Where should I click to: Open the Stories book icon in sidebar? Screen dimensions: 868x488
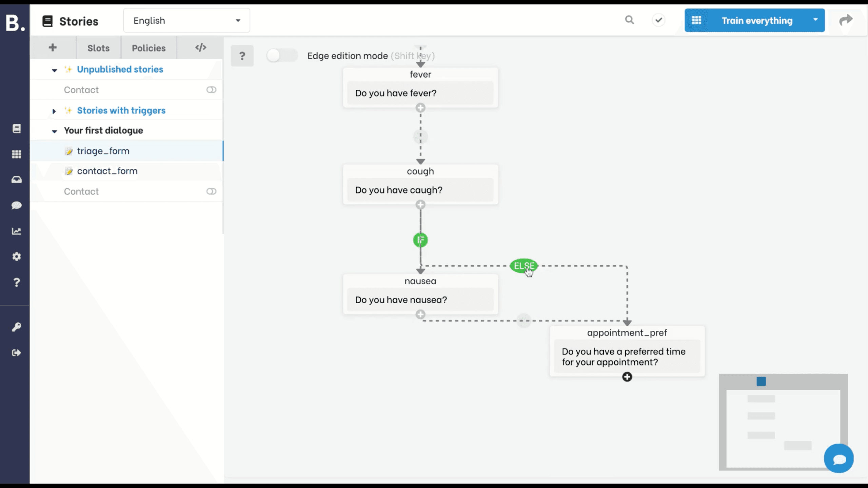(17, 128)
